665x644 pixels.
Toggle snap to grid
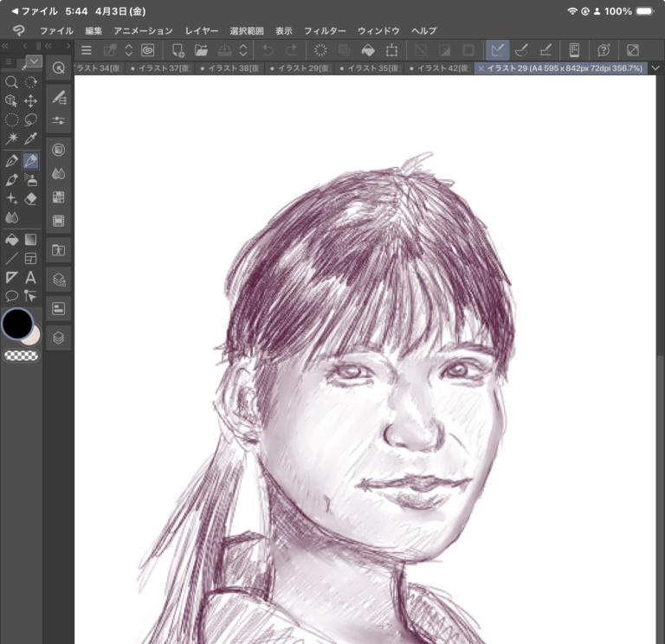point(546,50)
